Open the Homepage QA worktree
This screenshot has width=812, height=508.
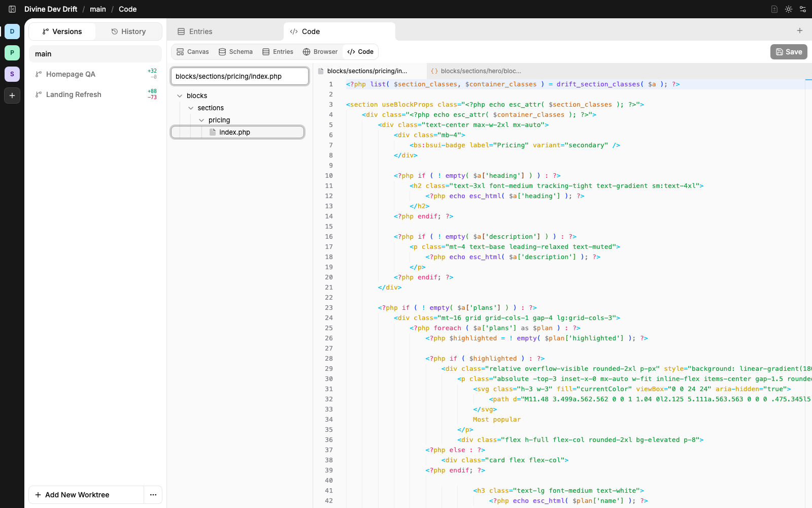95,74
